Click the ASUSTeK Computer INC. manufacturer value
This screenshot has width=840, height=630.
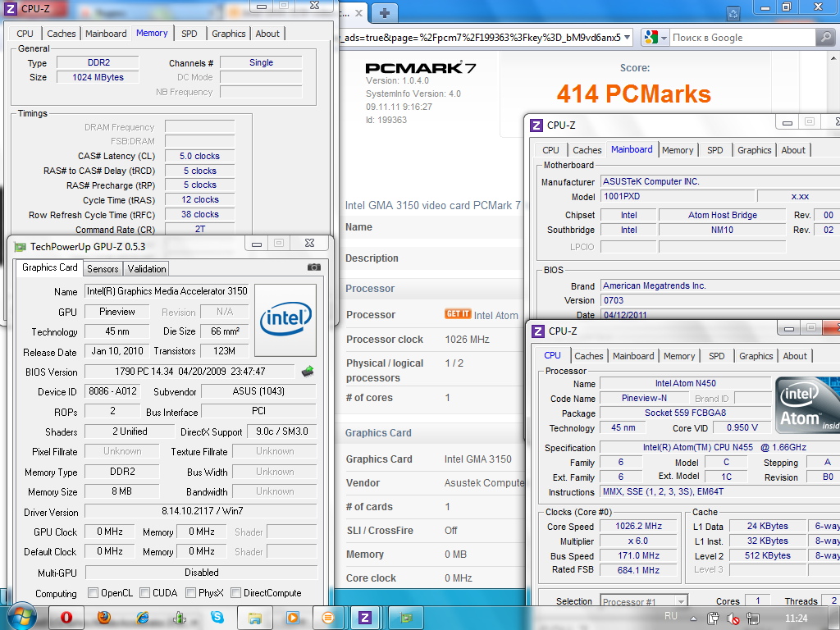(x=721, y=181)
